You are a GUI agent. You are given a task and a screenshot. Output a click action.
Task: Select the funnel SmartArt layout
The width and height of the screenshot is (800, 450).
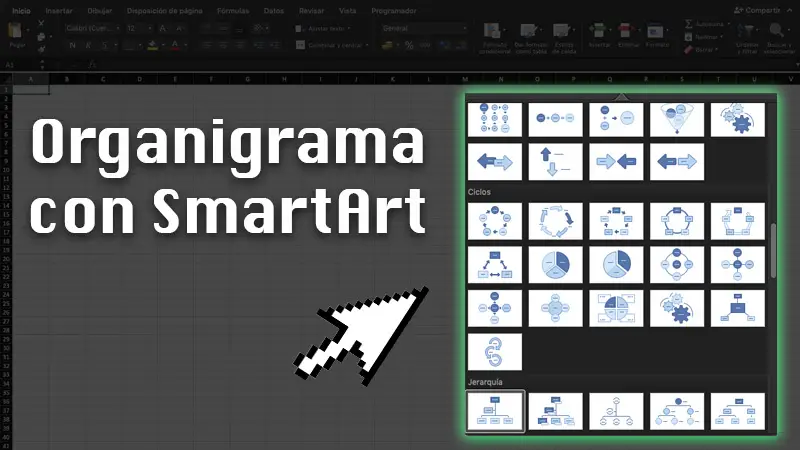pos(677,119)
